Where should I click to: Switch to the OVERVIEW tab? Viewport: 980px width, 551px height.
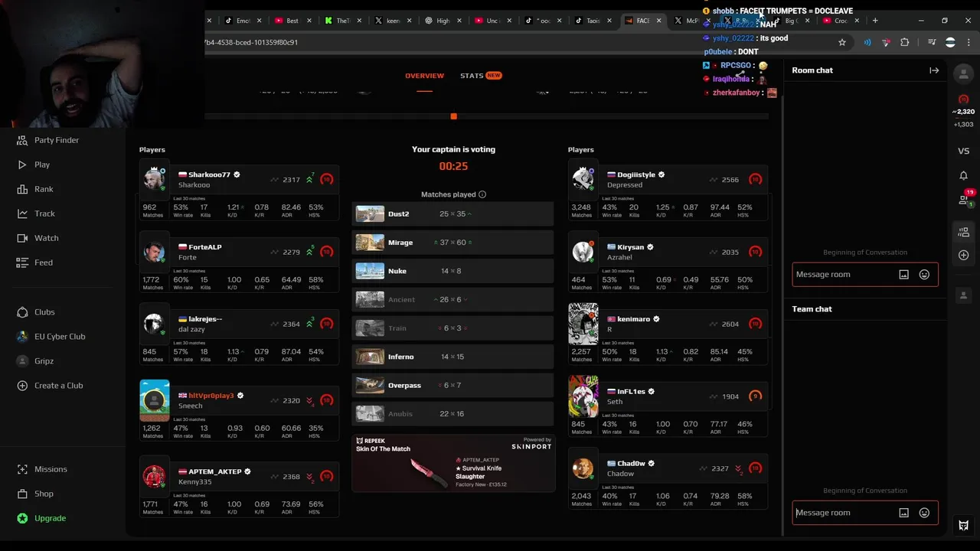tap(424, 76)
